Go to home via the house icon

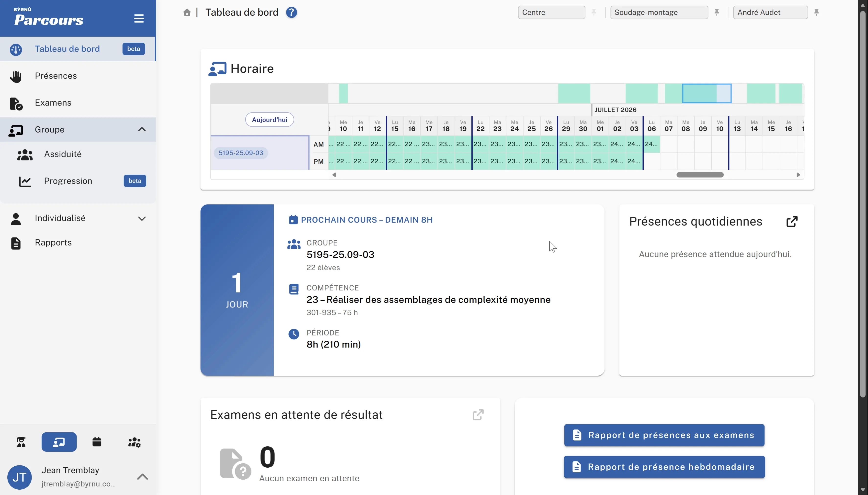[x=187, y=12]
